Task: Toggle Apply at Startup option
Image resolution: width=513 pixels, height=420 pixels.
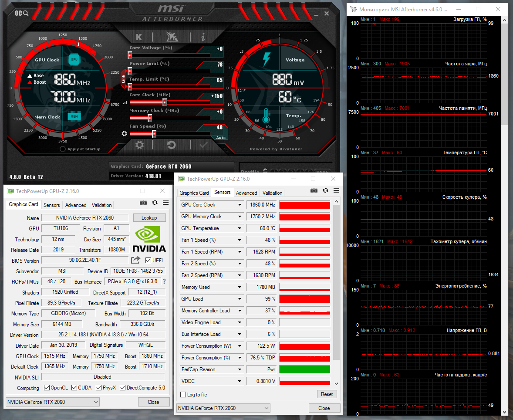Action: pyautogui.click(x=63, y=149)
